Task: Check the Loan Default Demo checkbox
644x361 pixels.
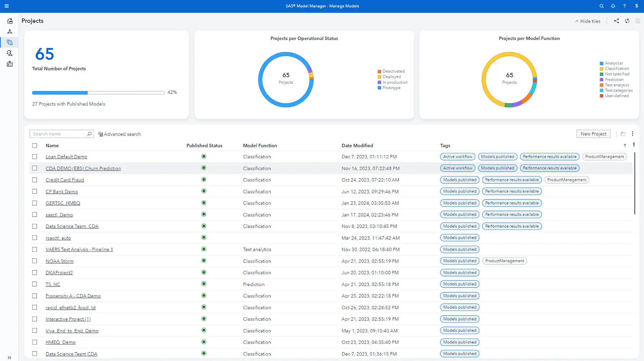Action: (x=35, y=157)
